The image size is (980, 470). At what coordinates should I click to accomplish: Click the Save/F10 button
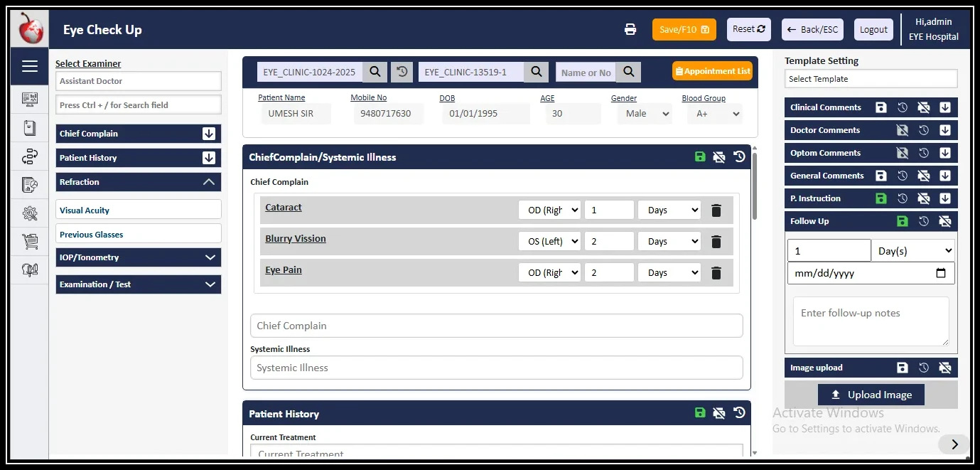point(684,29)
